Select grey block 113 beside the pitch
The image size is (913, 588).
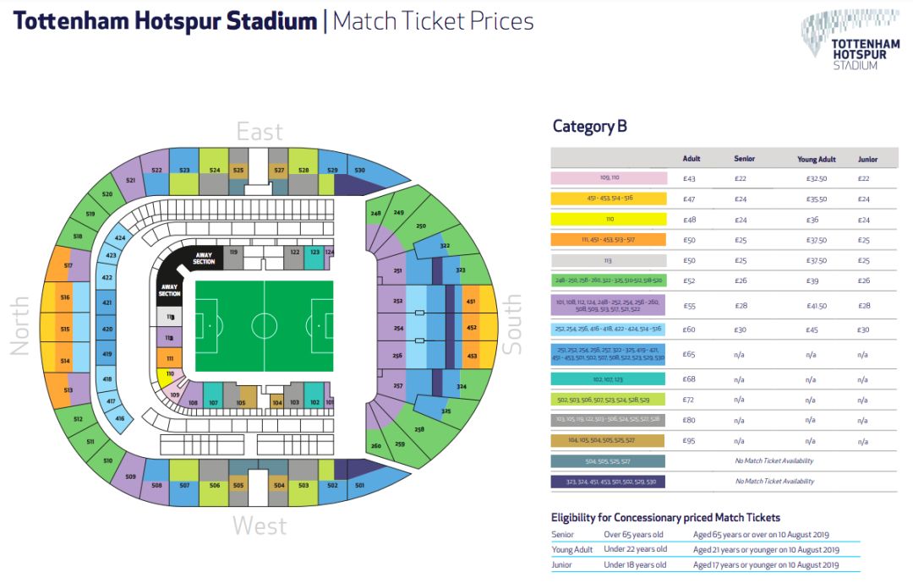(169, 318)
